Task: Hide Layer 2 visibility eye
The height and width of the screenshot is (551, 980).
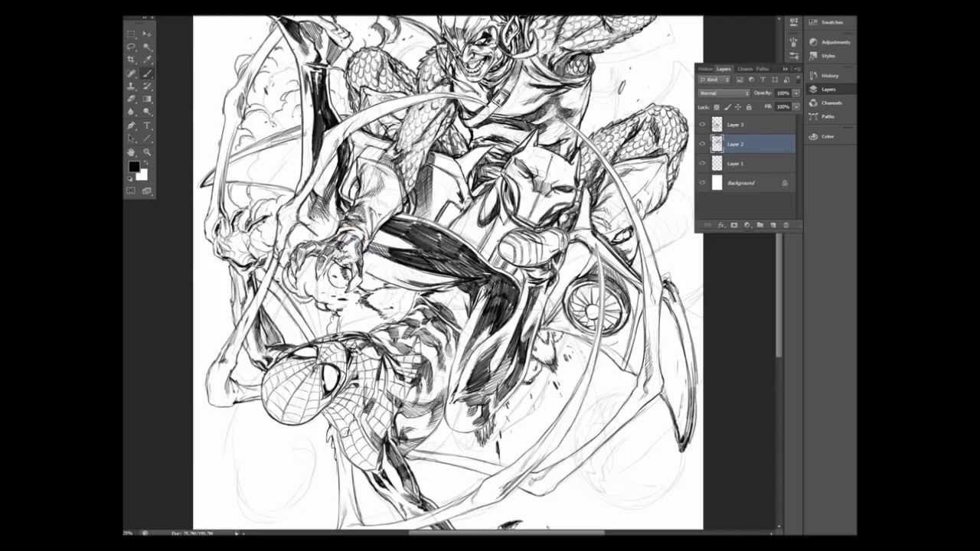Action: pos(702,144)
